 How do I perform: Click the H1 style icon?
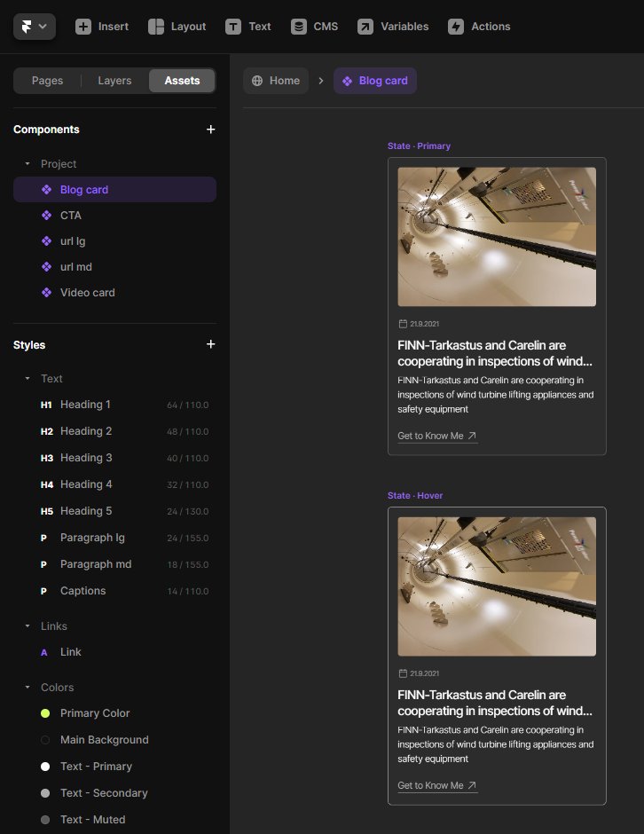click(x=46, y=405)
